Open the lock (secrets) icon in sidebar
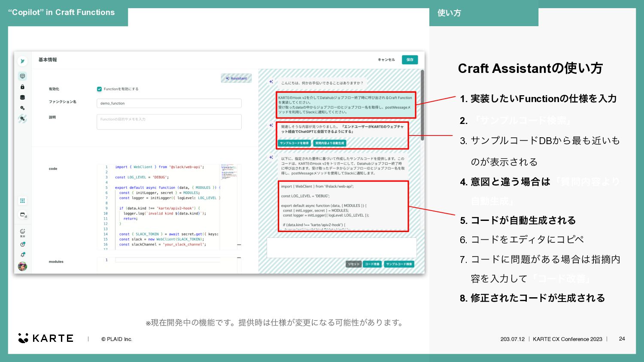The height and width of the screenshot is (362, 644). [22, 87]
